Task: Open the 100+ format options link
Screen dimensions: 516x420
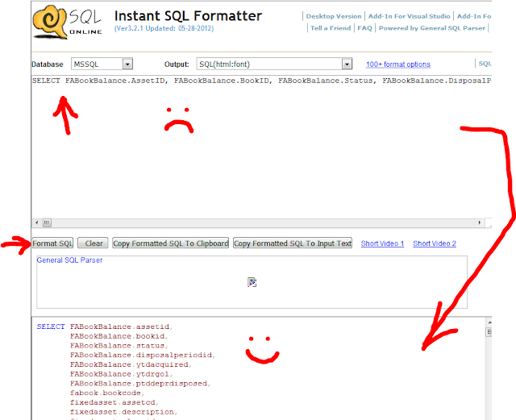Action: click(398, 64)
